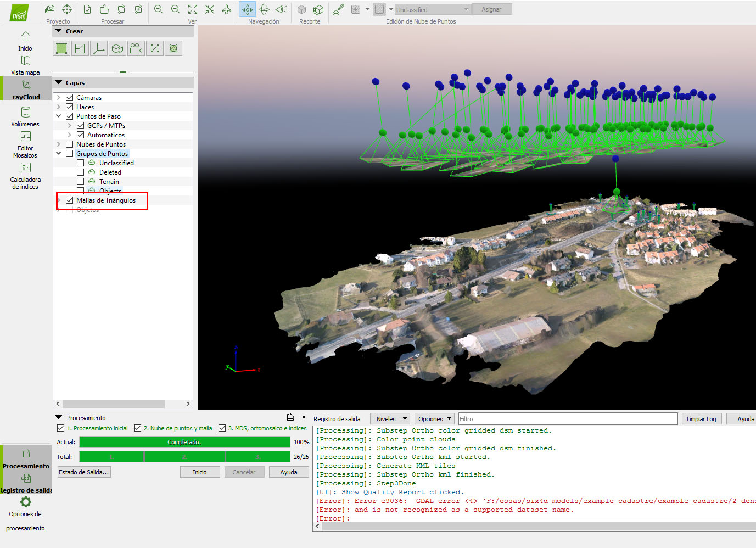The height and width of the screenshot is (548, 756).
Task: Open the Opciones dropdown in log panel
Action: click(x=434, y=419)
